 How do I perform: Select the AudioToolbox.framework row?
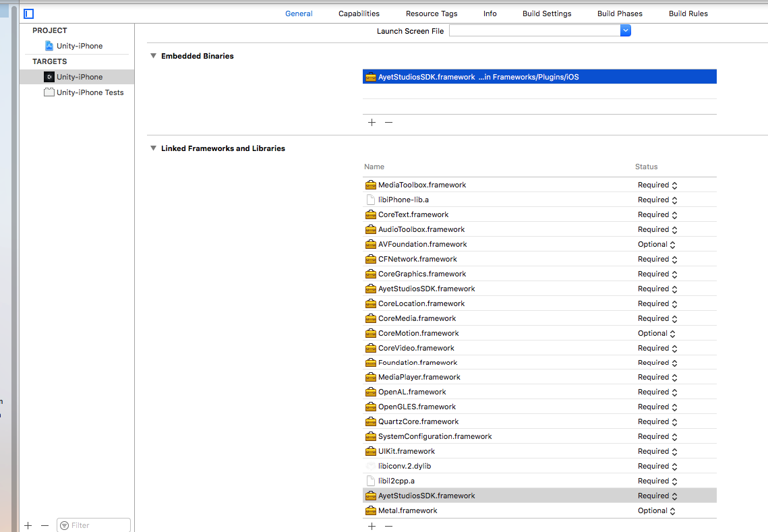tap(539, 230)
